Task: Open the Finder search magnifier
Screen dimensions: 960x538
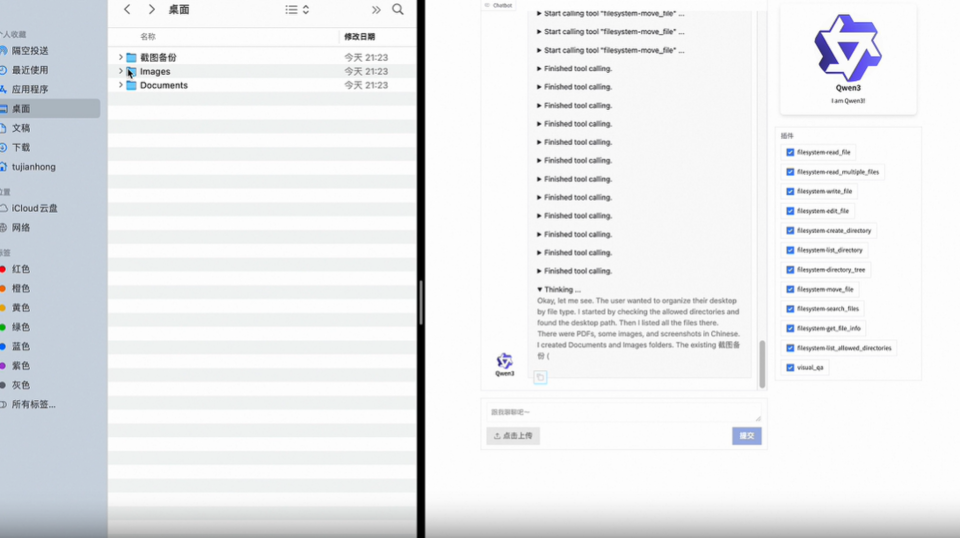Action: [398, 10]
